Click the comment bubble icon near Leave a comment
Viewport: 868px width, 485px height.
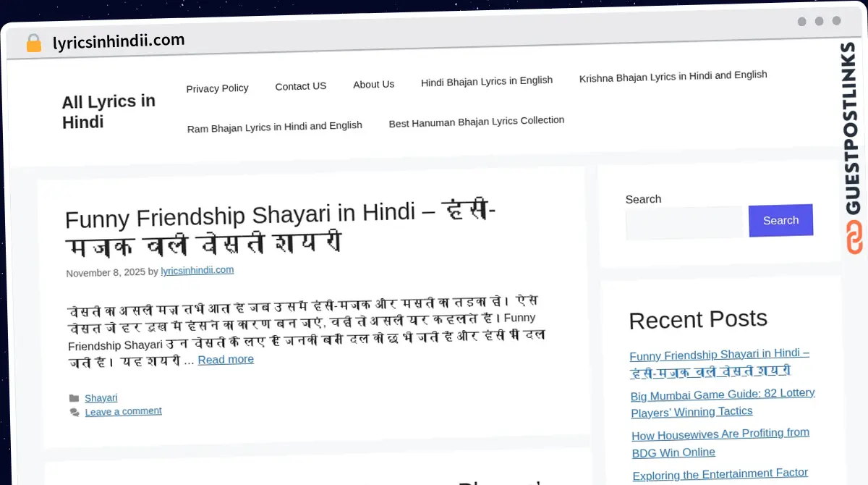click(75, 411)
